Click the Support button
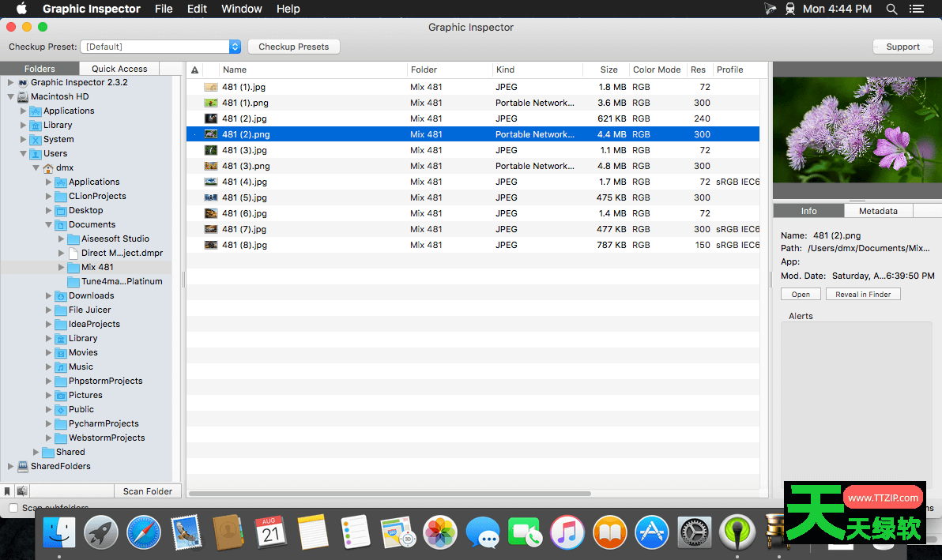Screen dimensions: 942x560 [x=902, y=47]
